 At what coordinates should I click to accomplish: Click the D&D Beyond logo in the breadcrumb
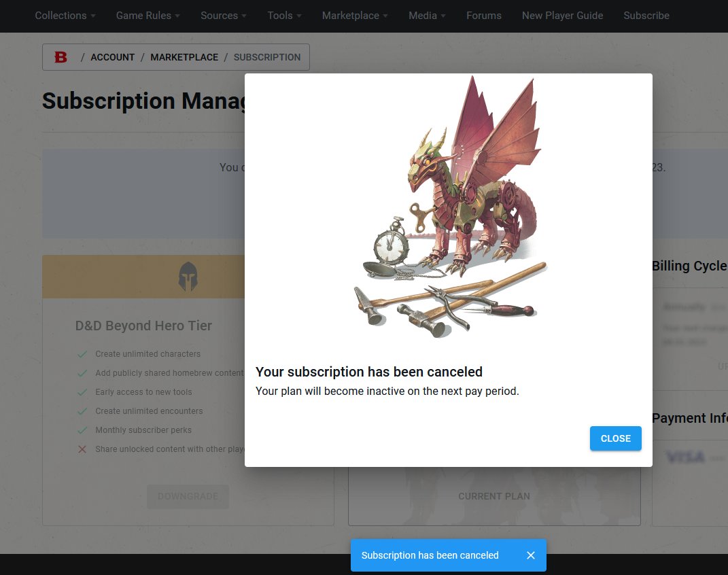pos(60,57)
